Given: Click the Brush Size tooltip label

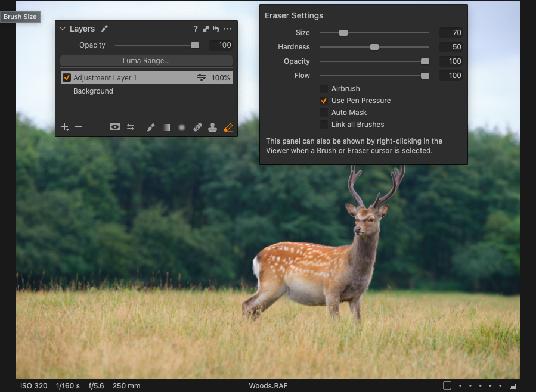Looking at the screenshot, I should [x=20, y=17].
